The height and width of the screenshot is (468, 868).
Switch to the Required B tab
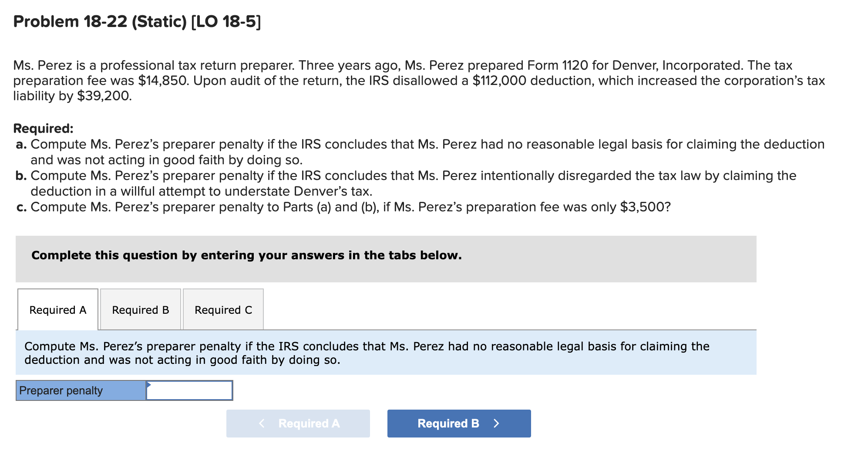[140, 309]
